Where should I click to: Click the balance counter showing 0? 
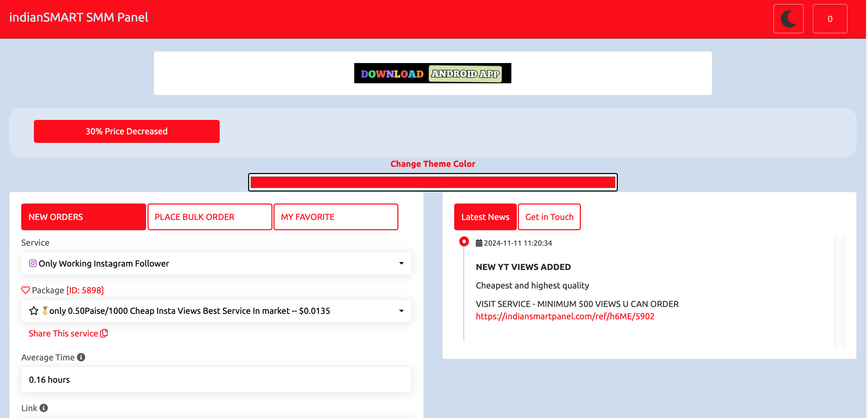coord(830,19)
